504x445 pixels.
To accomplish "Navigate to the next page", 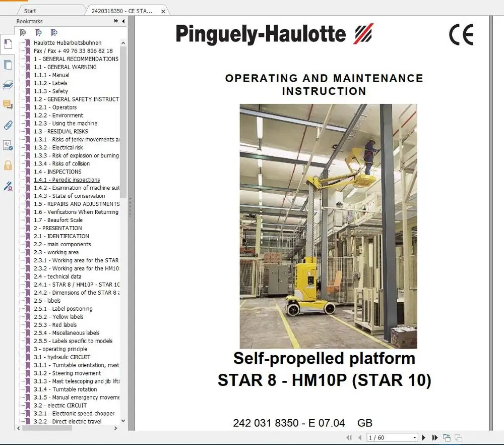I will pos(424,437).
